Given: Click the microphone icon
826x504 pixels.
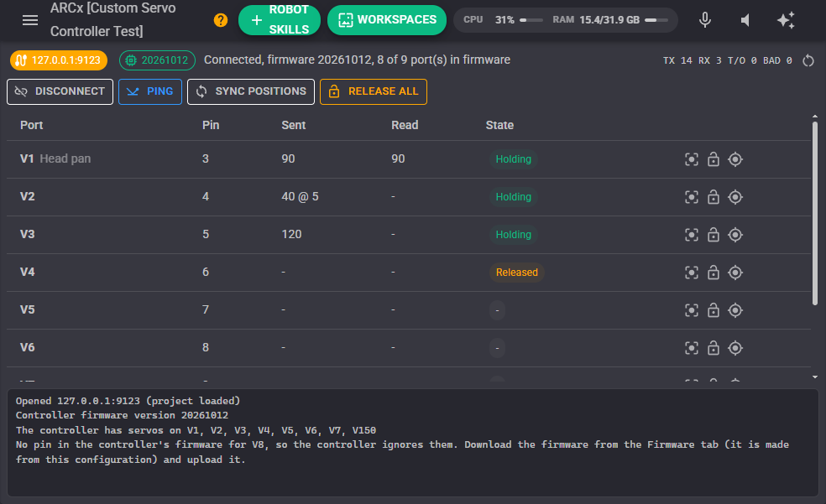Looking at the screenshot, I should click(x=705, y=20).
